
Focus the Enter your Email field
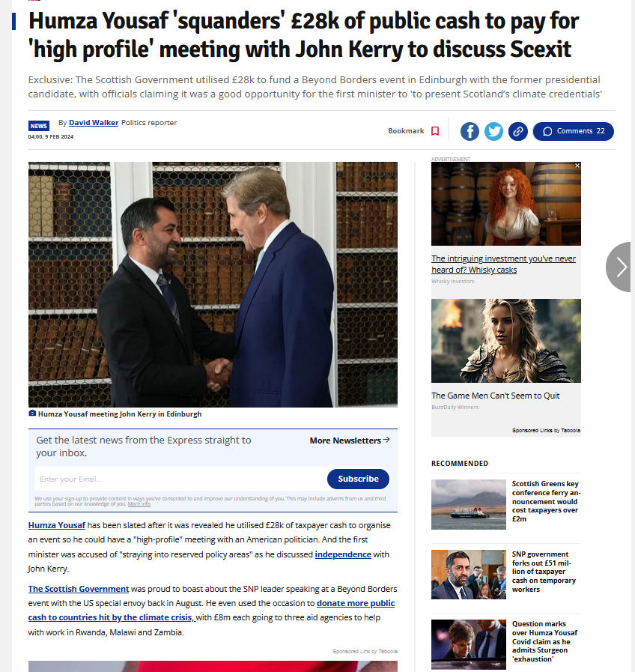coord(180,479)
